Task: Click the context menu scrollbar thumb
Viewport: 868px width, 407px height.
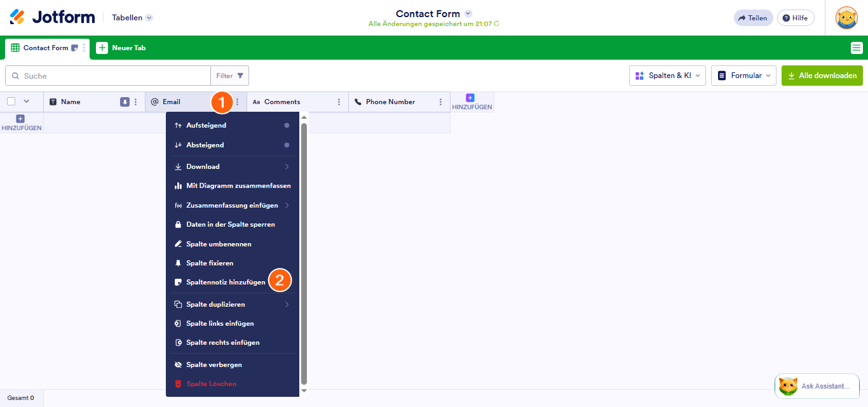Action: [304, 254]
